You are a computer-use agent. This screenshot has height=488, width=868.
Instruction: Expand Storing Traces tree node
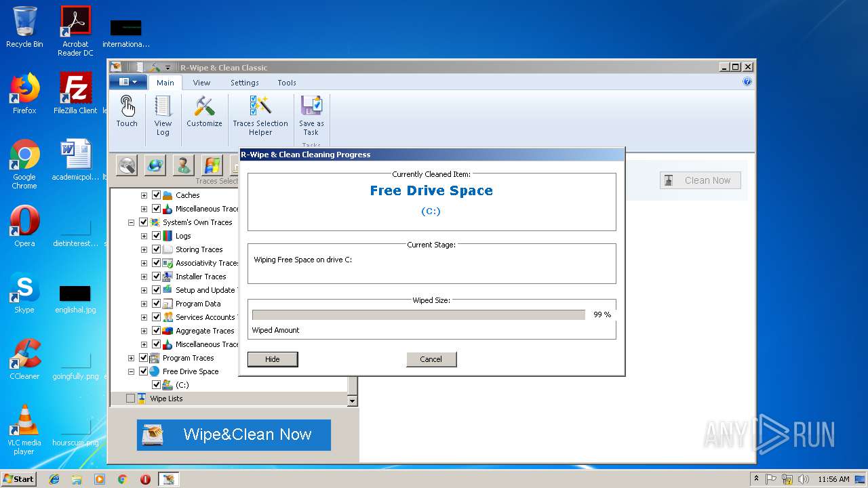pos(144,249)
